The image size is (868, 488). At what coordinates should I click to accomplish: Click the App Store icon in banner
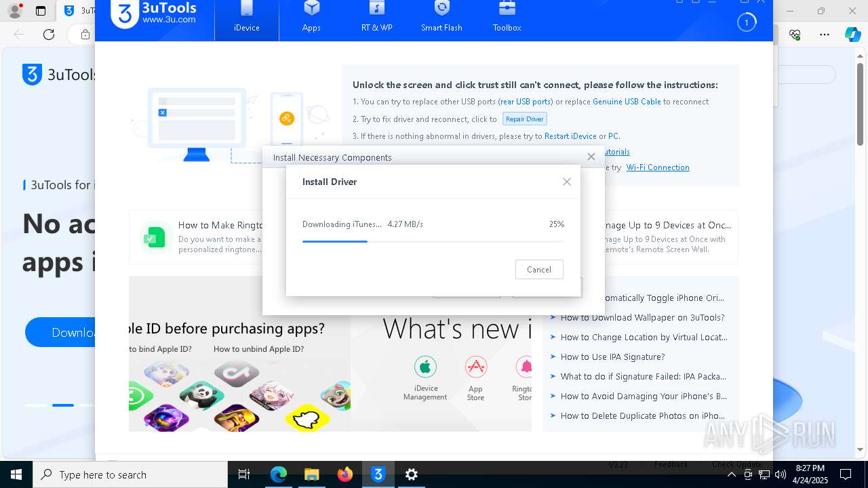click(476, 367)
